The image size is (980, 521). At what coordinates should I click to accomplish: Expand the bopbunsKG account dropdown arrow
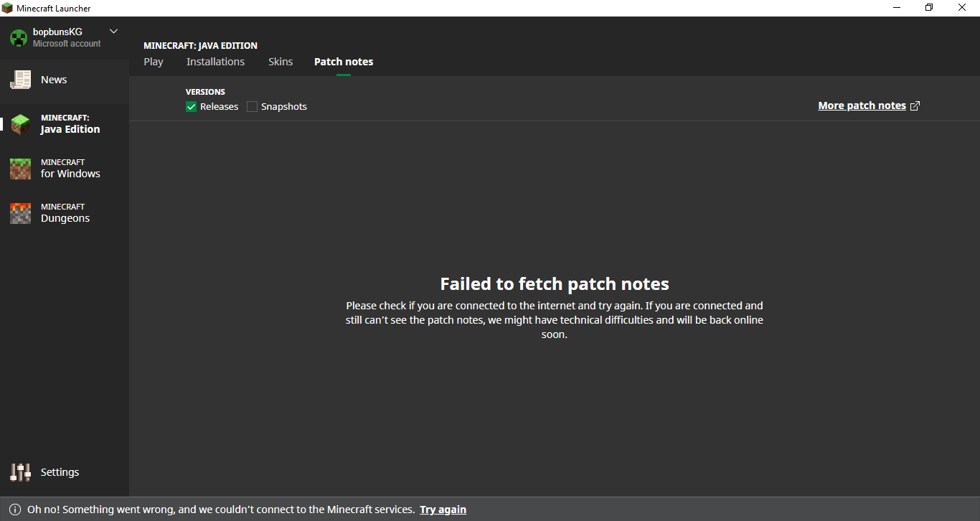(x=113, y=32)
